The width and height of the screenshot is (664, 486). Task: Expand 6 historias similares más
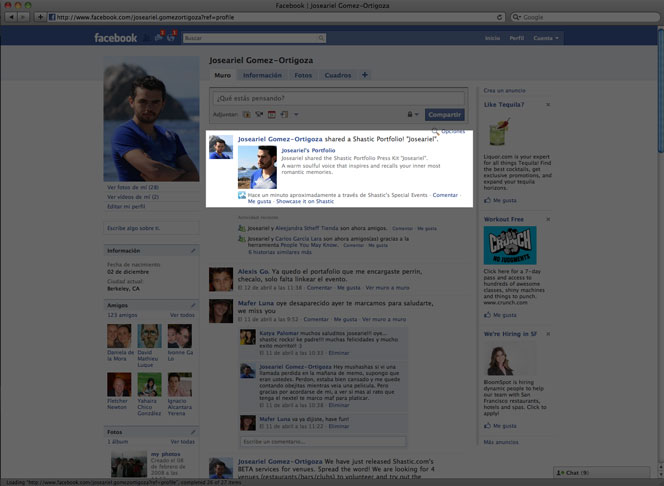click(279, 252)
